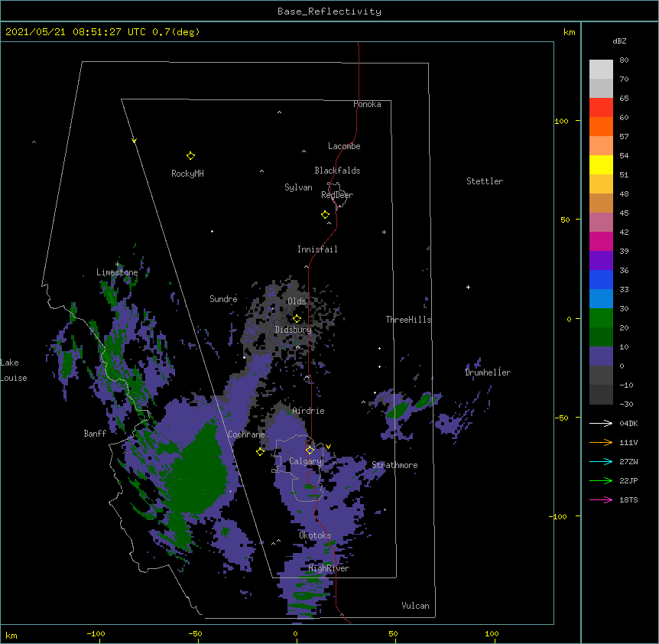Click the Blackfalds label
Image resolution: width=659 pixels, height=644 pixels.
pos(337,171)
